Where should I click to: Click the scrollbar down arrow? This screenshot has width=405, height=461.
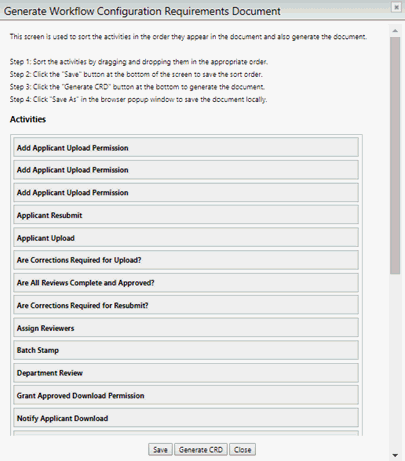tap(395, 455)
